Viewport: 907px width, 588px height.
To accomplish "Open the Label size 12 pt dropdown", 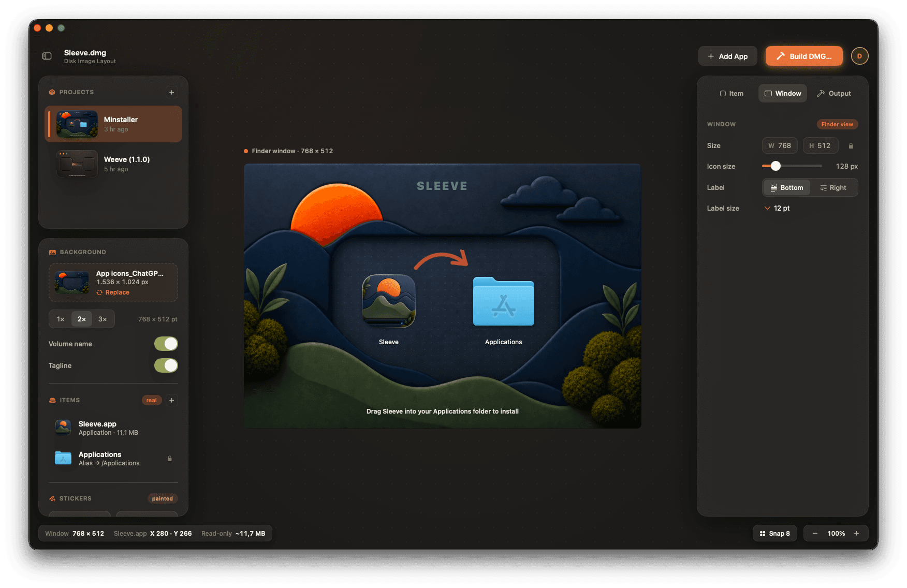I will pos(777,208).
